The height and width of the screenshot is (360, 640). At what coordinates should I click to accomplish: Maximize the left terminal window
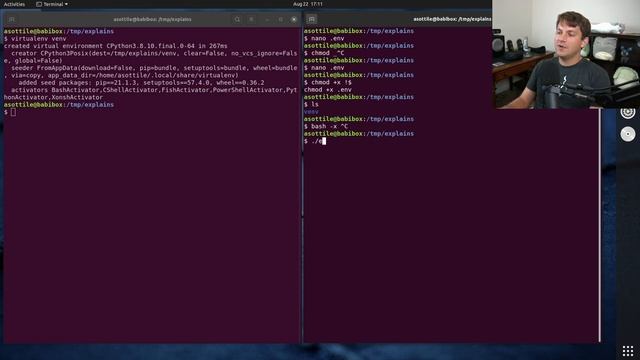280,19
